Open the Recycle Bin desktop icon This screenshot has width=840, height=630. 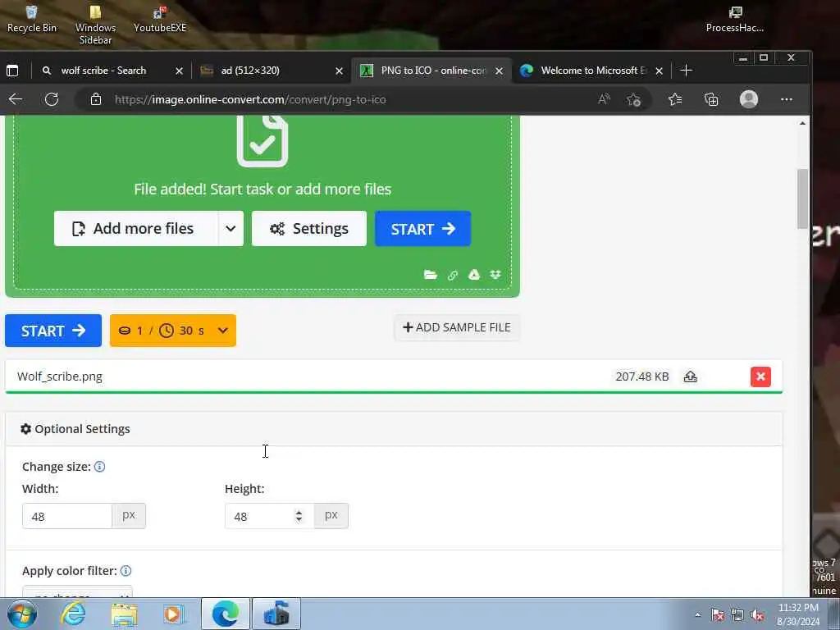[32, 20]
